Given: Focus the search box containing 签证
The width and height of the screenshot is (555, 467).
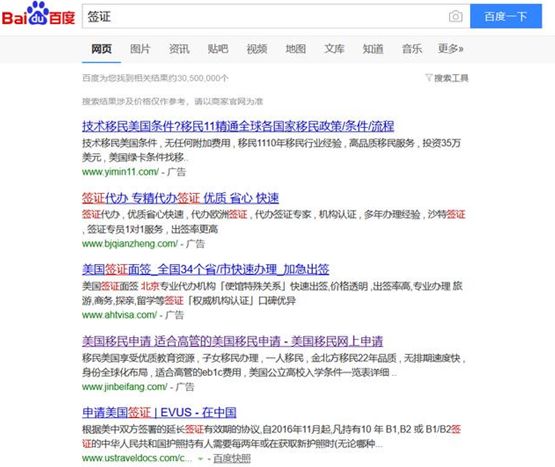Looking at the screenshot, I should 265,16.
